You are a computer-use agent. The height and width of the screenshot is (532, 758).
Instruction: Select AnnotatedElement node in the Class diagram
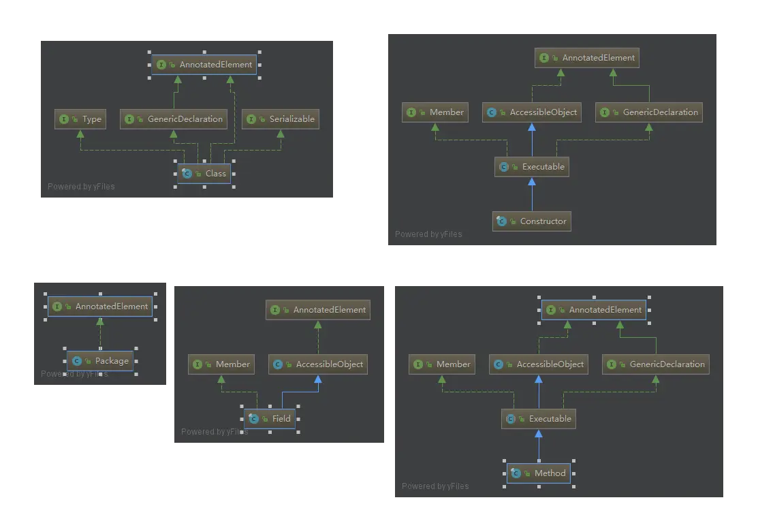(204, 64)
